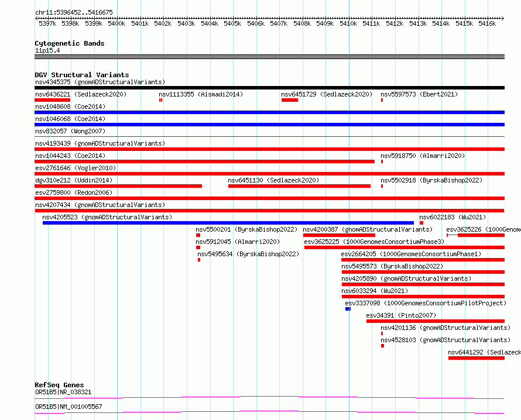
Task: Open nsv5597573 (Ebert2021) label
Action: click(x=419, y=94)
